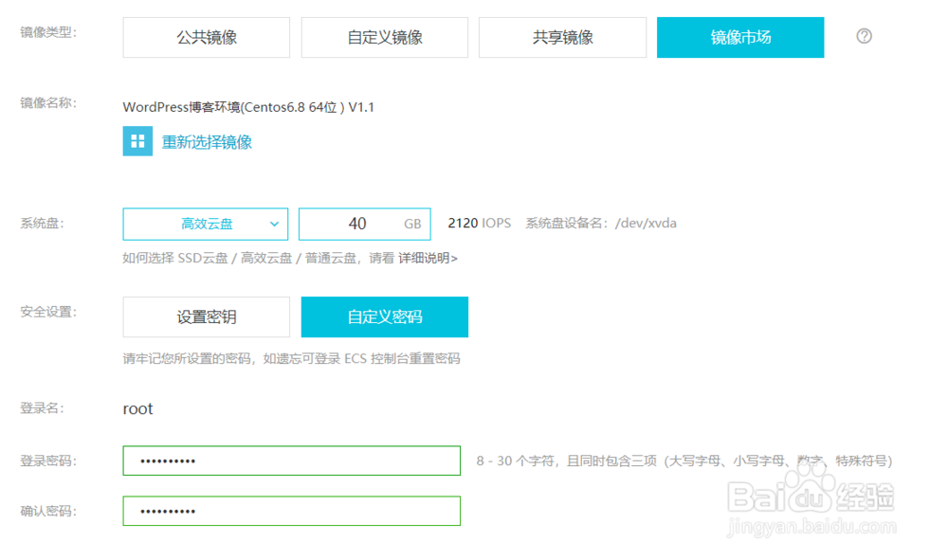The image size is (948, 560).
Task: Choose the 自定义密码 security option
Action: click(385, 317)
